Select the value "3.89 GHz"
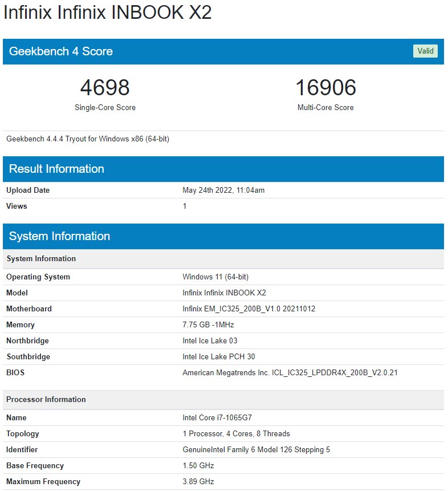 198,482
